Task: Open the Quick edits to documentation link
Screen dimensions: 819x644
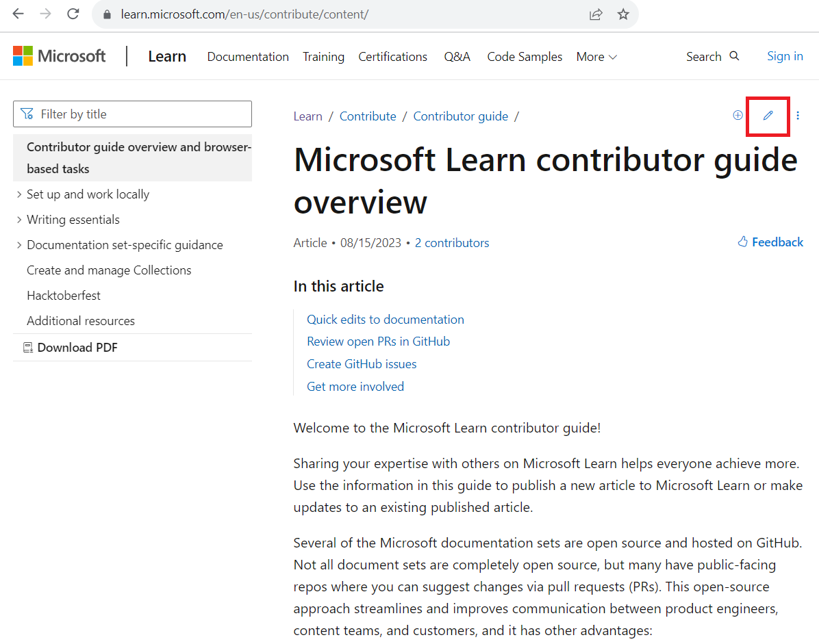Action: coord(385,319)
